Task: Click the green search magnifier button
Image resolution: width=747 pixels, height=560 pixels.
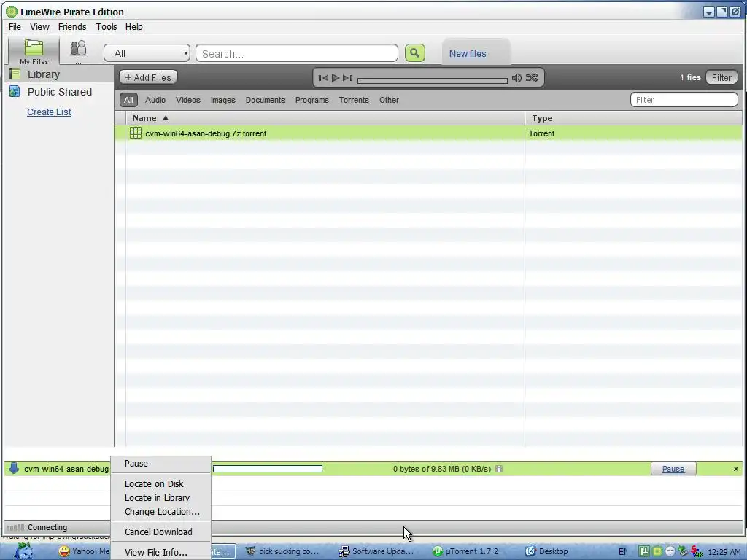Action: [414, 52]
